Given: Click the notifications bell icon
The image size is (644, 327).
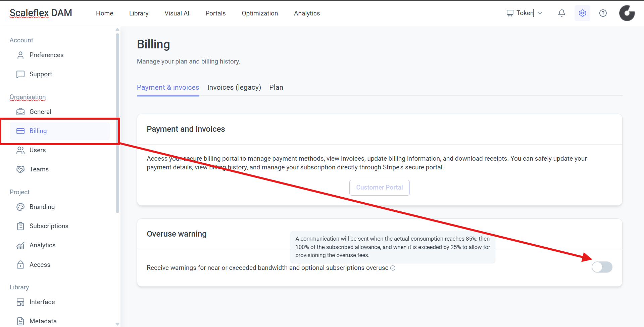Looking at the screenshot, I should pyautogui.click(x=561, y=13).
